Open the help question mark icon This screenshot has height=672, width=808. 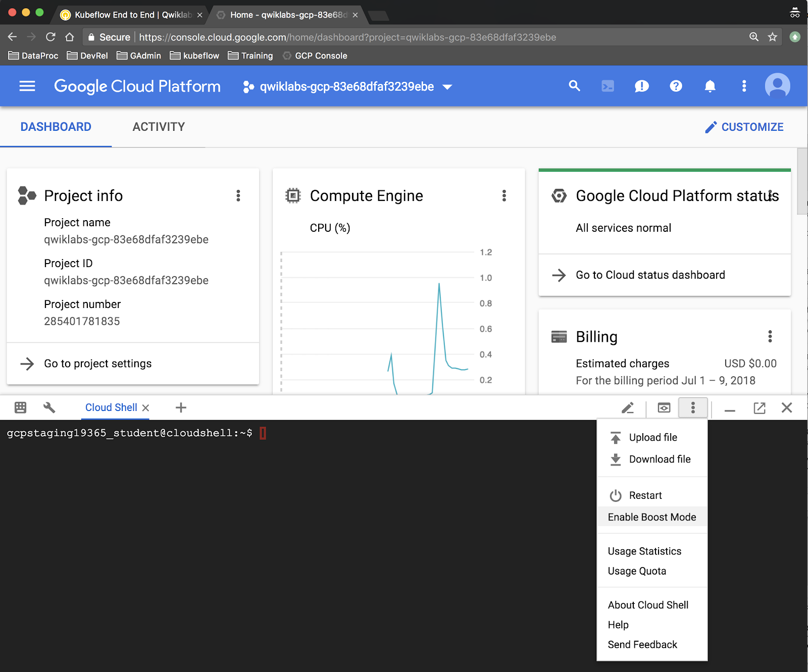[x=676, y=86]
